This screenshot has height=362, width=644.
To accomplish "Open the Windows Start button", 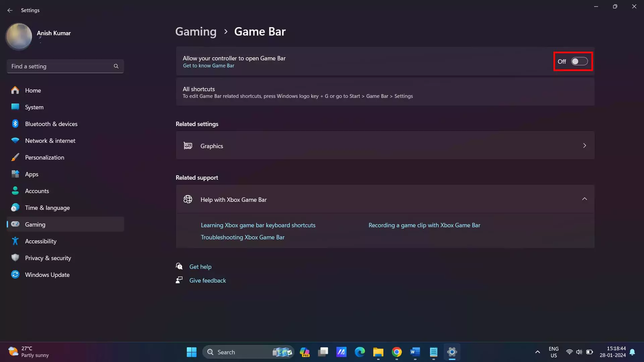I will (192, 352).
